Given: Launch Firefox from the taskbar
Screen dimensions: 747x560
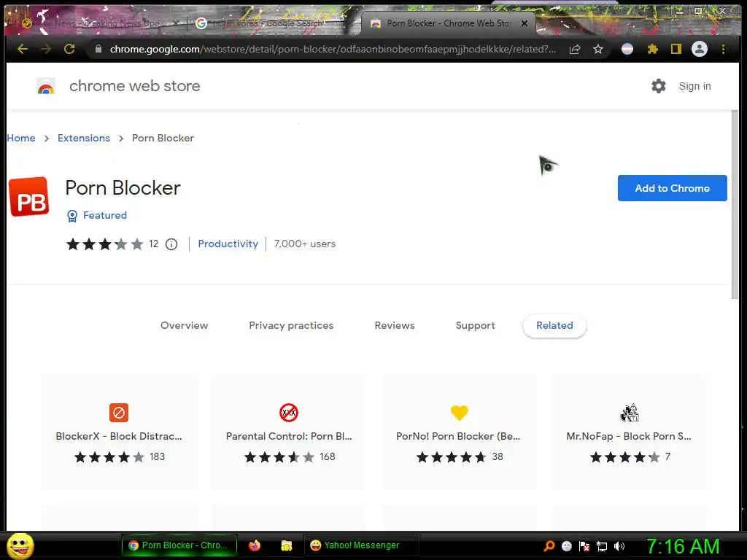Looking at the screenshot, I should (255, 545).
